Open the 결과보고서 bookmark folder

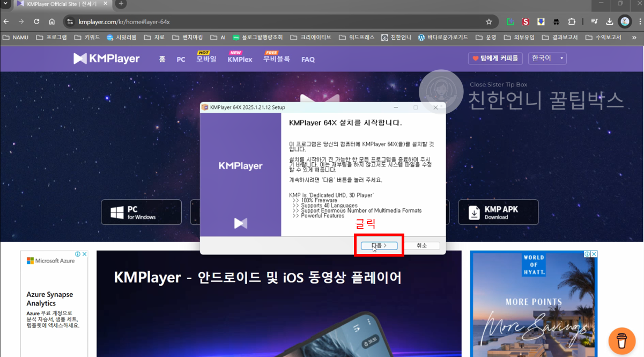tap(560, 38)
